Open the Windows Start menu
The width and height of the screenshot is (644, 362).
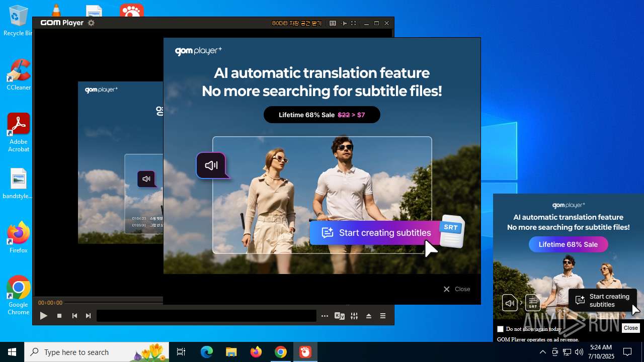pos(12,352)
